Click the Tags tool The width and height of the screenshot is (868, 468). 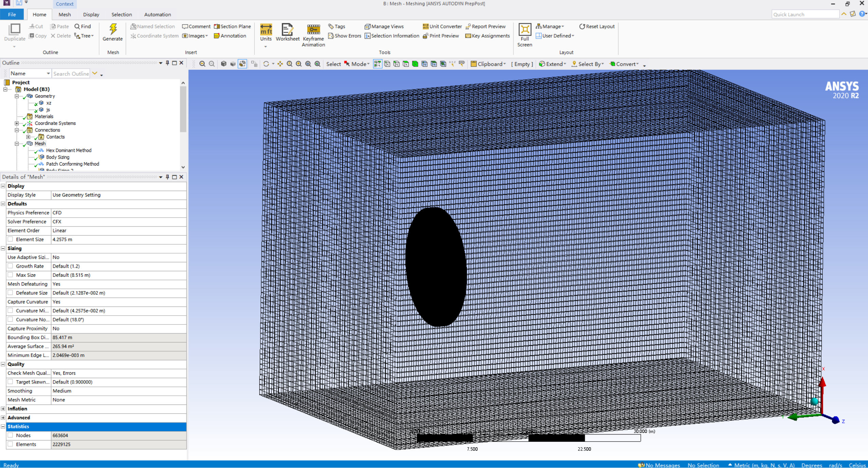337,26
